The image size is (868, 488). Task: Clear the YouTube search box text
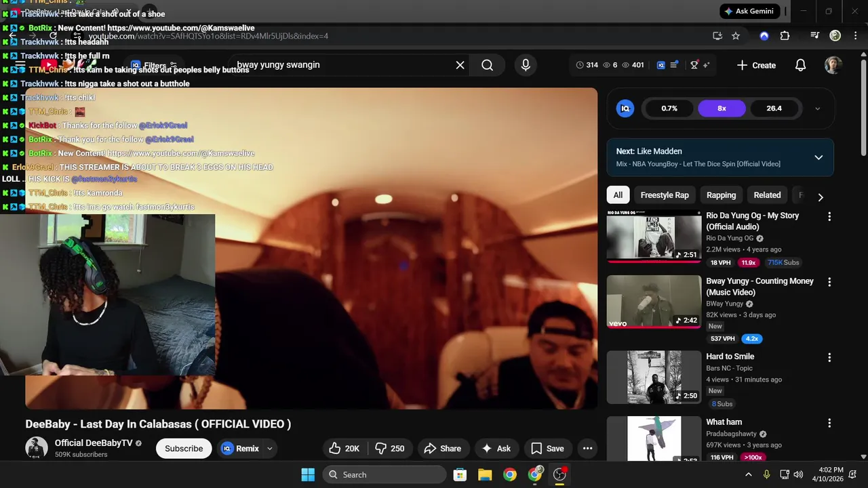point(460,65)
